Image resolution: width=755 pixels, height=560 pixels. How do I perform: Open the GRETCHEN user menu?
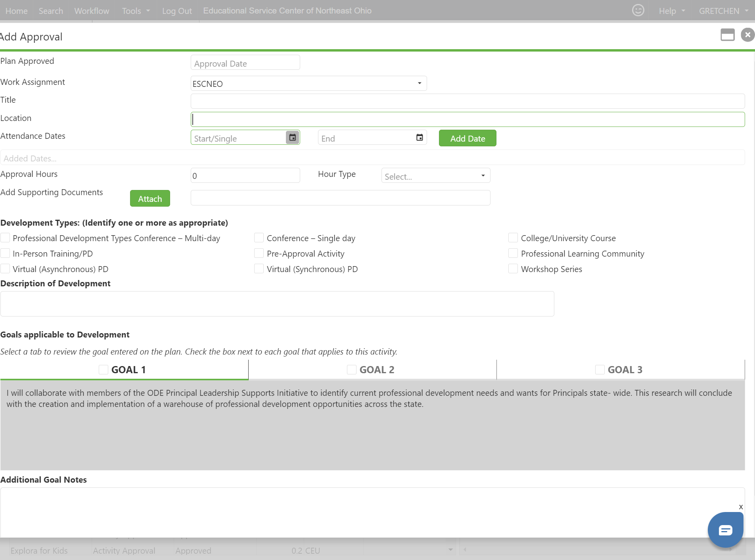[723, 11]
